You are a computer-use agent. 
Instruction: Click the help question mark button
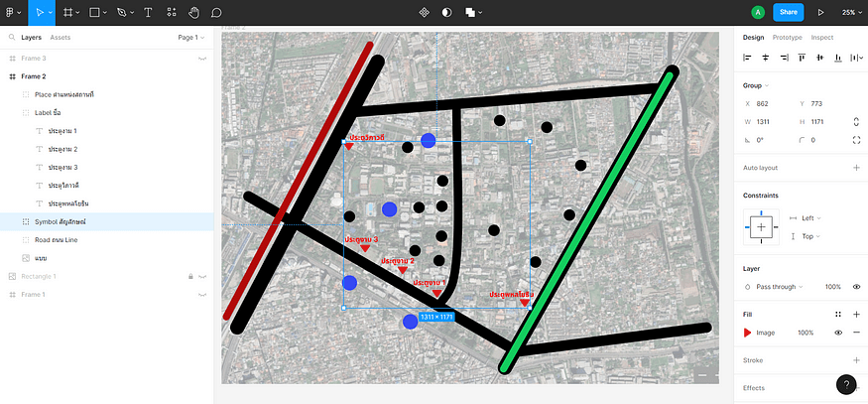(845, 384)
